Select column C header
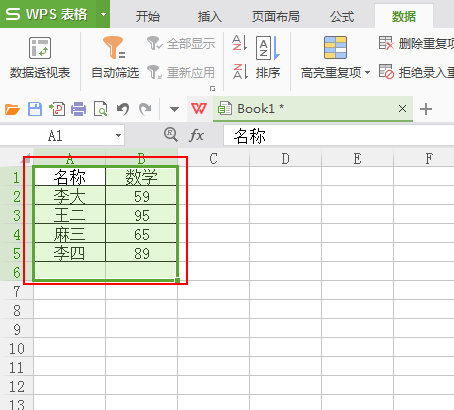Image resolution: width=454 pixels, height=410 pixels. (x=213, y=159)
